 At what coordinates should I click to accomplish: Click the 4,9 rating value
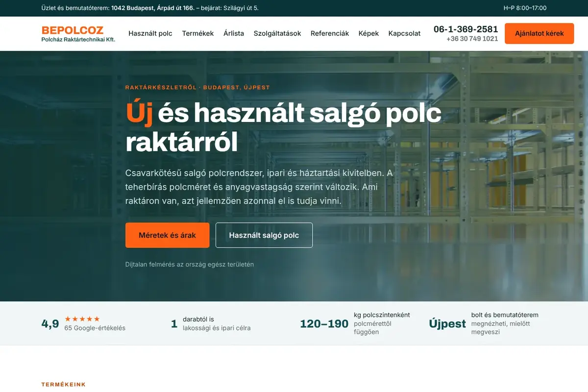click(50, 323)
